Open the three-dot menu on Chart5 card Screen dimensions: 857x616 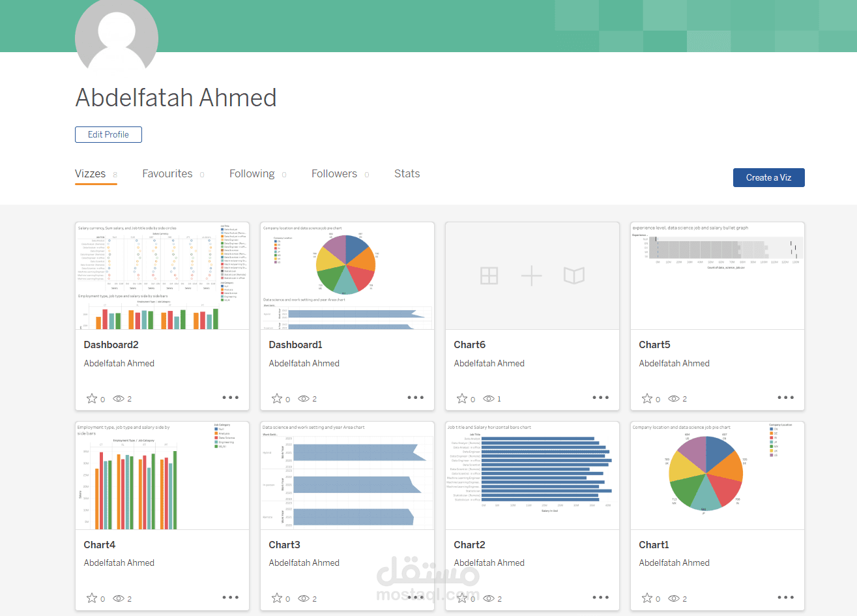[x=786, y=397]
